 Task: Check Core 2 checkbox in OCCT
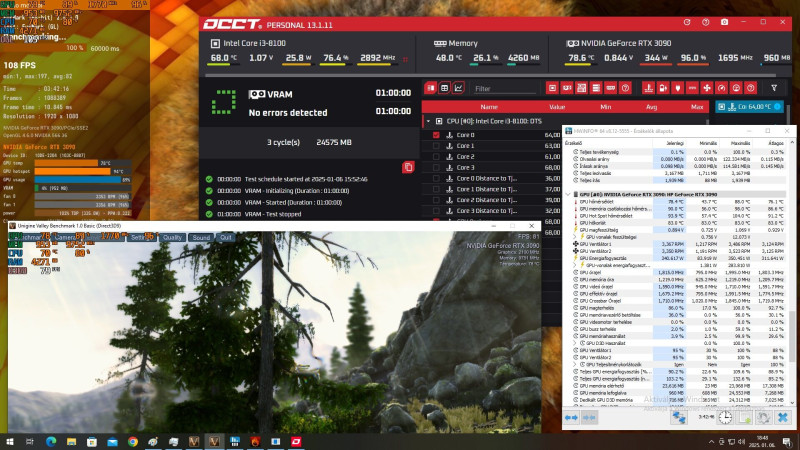click(x=436, y=157)
